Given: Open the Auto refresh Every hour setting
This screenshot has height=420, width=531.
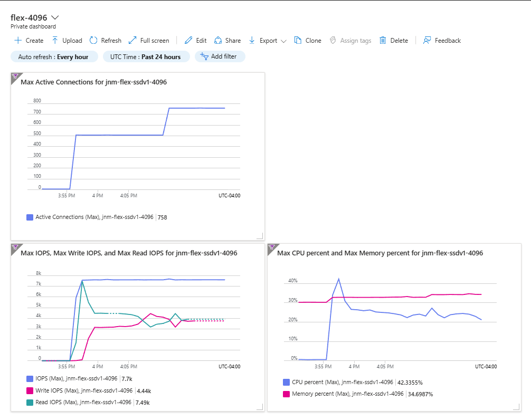Looking at the screenshot, I should pos(54,57).
